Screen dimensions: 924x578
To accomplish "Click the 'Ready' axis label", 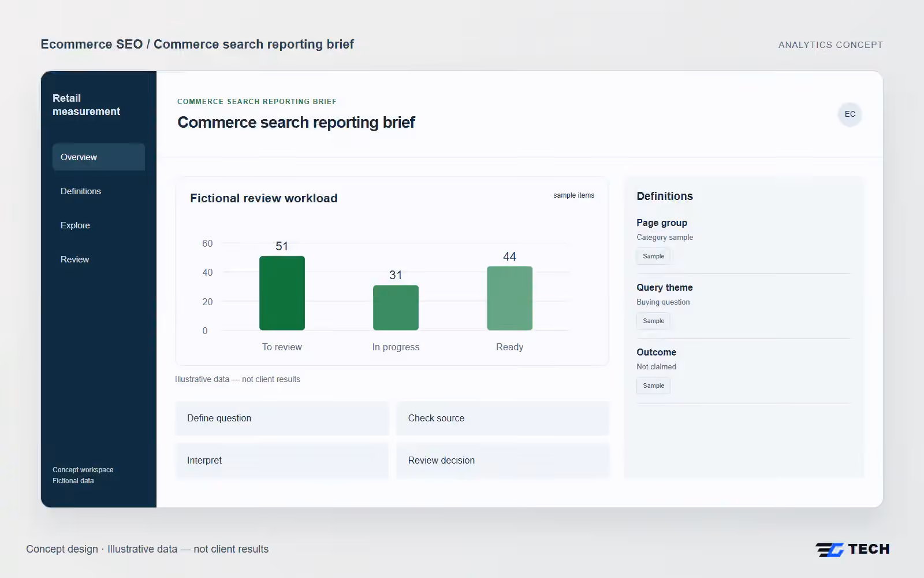I will [x=509, y=347].
